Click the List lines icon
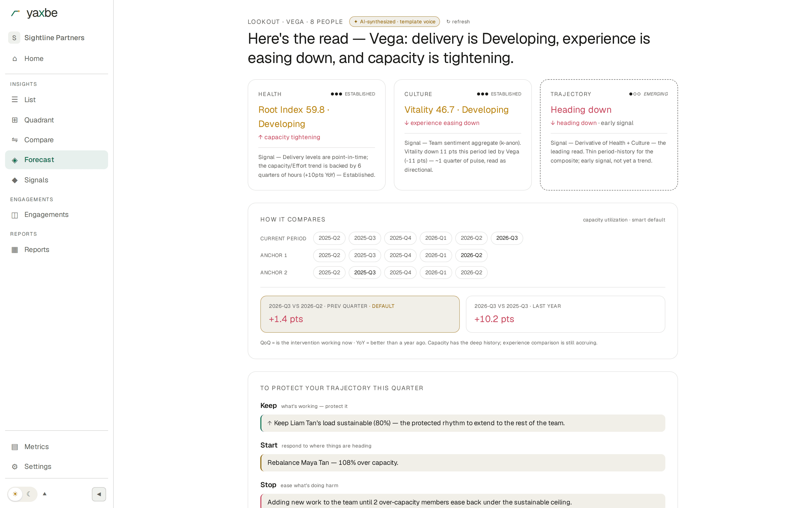 pos(15,100)
